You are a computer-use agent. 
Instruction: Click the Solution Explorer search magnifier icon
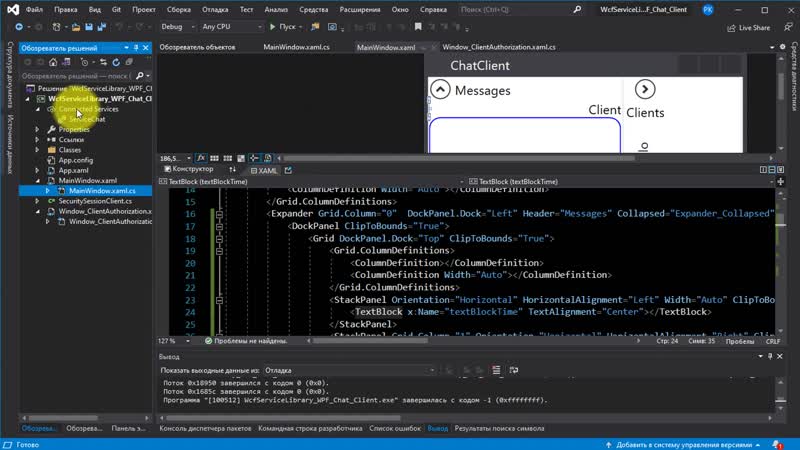point(140,76)
